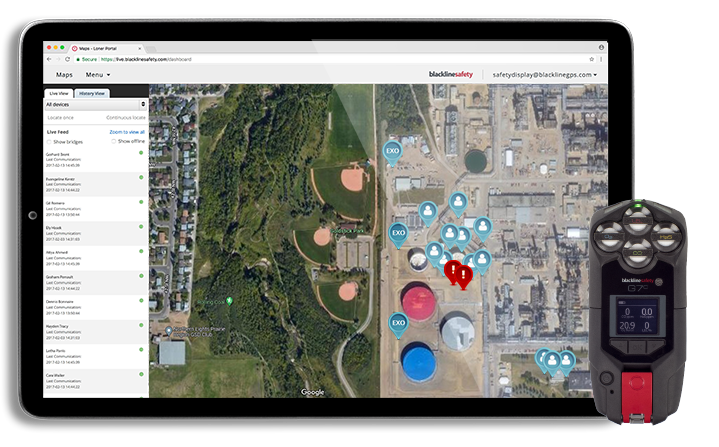Click the topmost EXO device map marker
Image resolution: width=719 pixels, height=447 pixels.
click(x=393, y=152)
